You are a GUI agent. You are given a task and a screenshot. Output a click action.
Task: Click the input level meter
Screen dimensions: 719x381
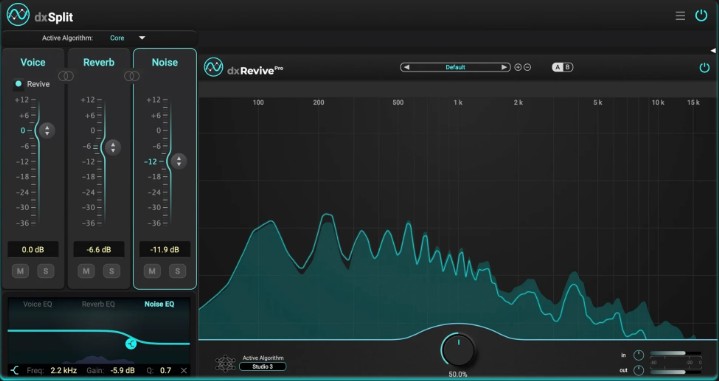click(x=675, y=353)
